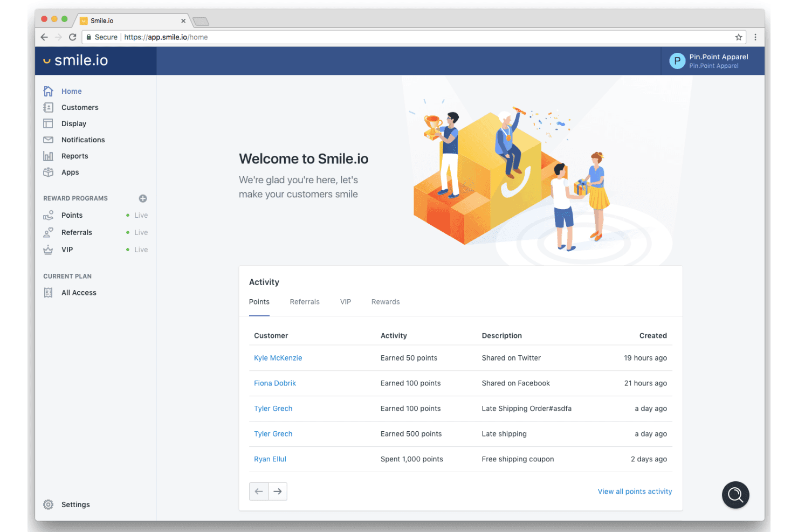The image size is (798, 532).
Task: Click 'Late Shipping Order#asdfa' description
Action: 527,409
